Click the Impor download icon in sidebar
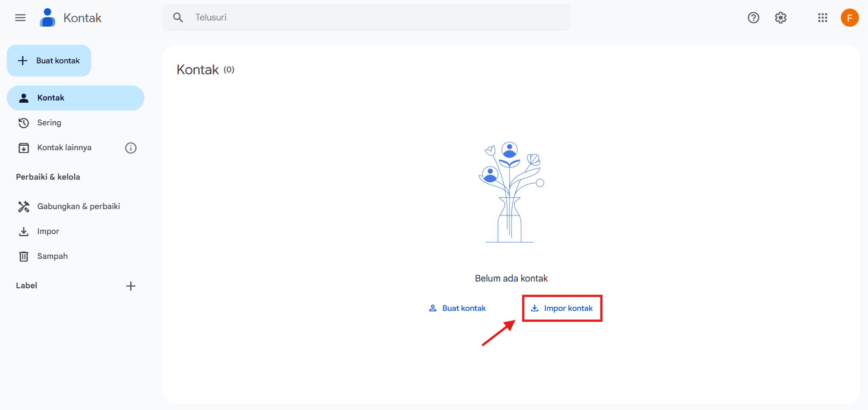Viewport: 868px width, 410px height. 24,231
